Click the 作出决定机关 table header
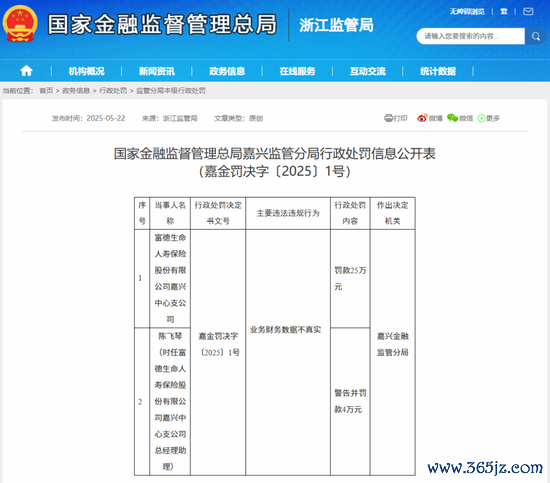This screenshot has width=550, height=483. pos(393,213)
